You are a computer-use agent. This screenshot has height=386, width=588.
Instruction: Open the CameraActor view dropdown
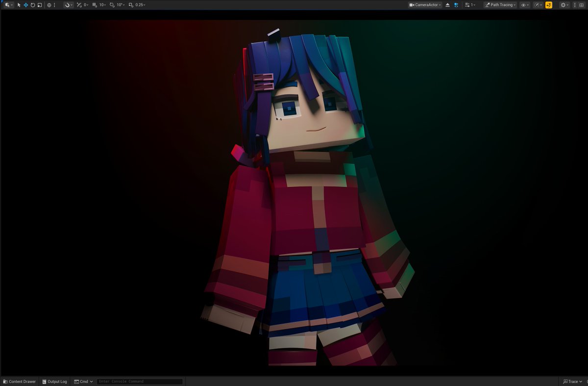pyautogui.click(x=425, y=5)
